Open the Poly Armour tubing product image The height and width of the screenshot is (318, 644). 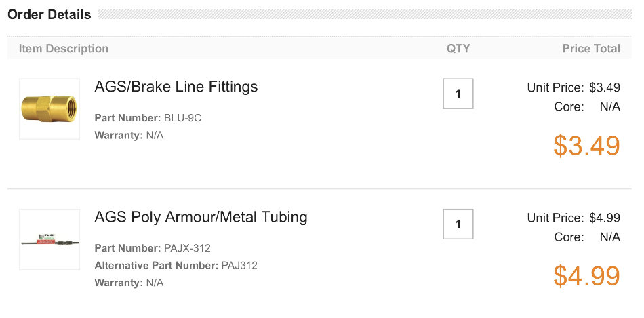[x=49, y=239]
